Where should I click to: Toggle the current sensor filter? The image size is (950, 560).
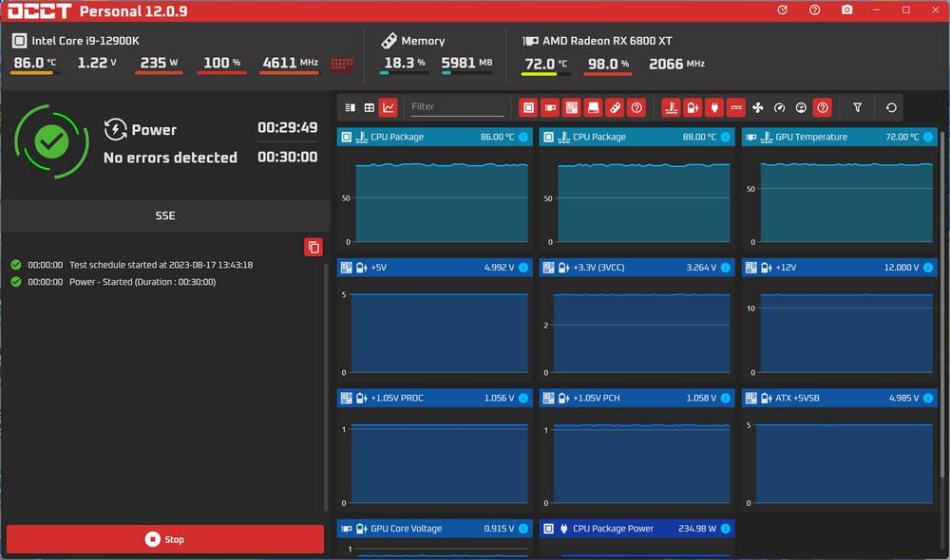[x=736, y=108]
